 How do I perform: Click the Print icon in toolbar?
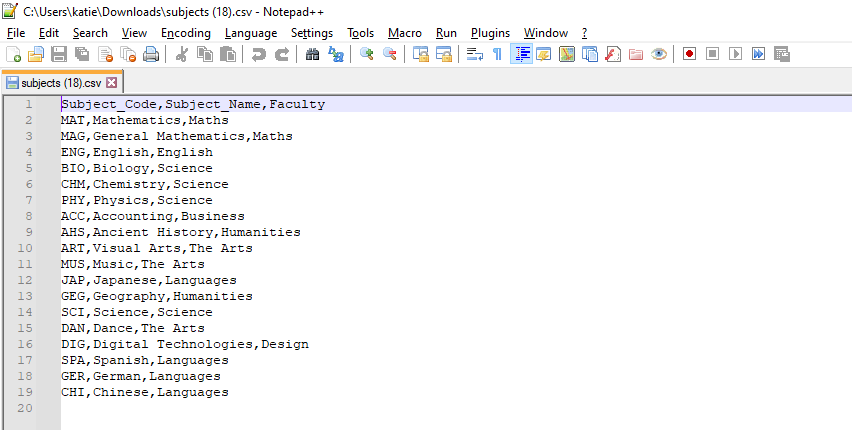(151, 54)
